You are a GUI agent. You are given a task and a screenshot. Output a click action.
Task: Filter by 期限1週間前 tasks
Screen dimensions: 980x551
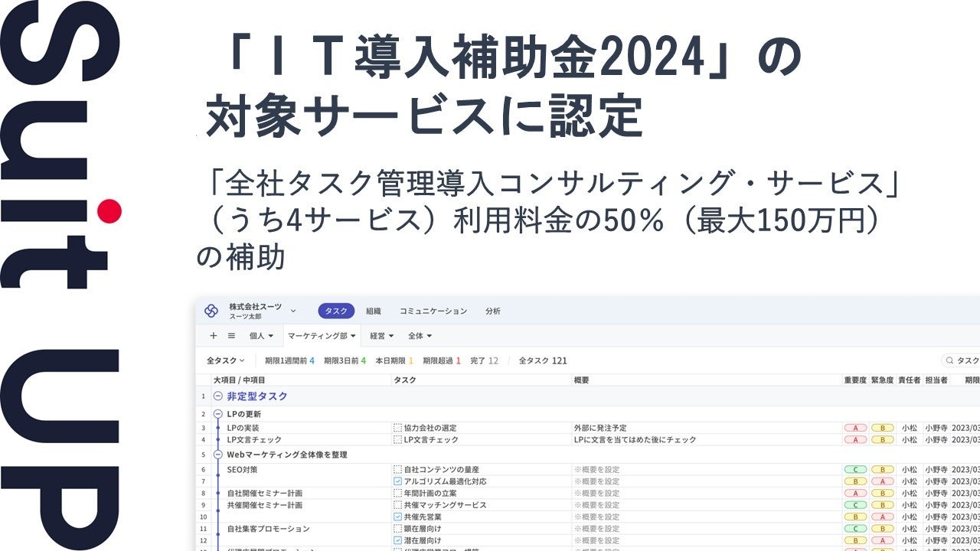289,360
